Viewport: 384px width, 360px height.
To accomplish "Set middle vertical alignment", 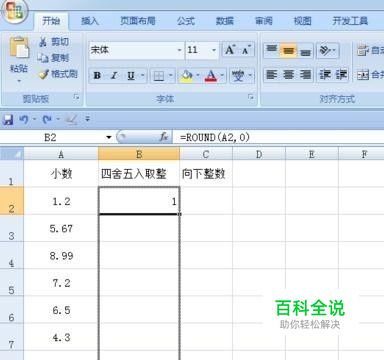I will coord(288,50).
